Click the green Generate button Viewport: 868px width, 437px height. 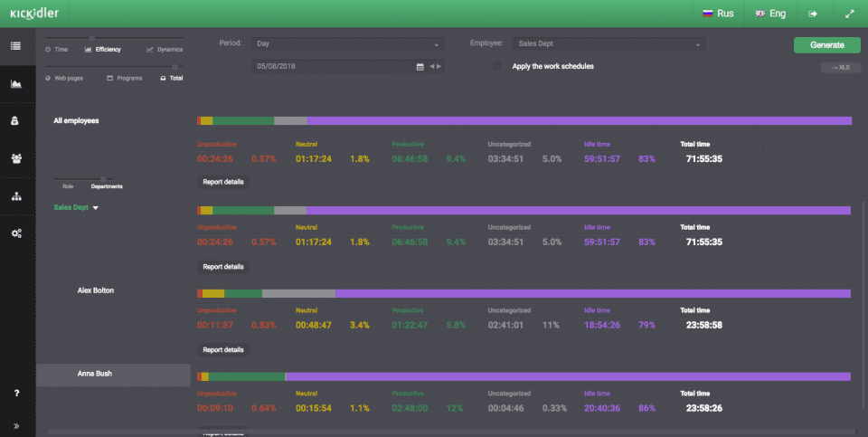pyautogui.click(x=827, y=45)
